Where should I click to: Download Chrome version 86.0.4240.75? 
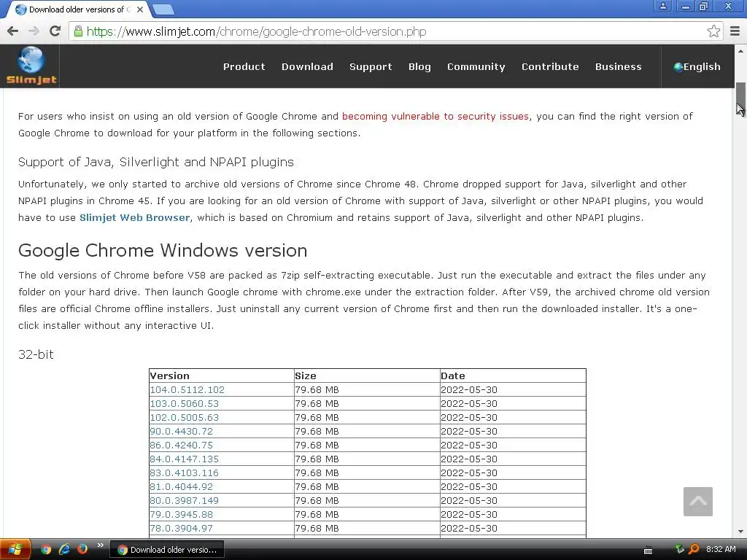click(182, 445)
